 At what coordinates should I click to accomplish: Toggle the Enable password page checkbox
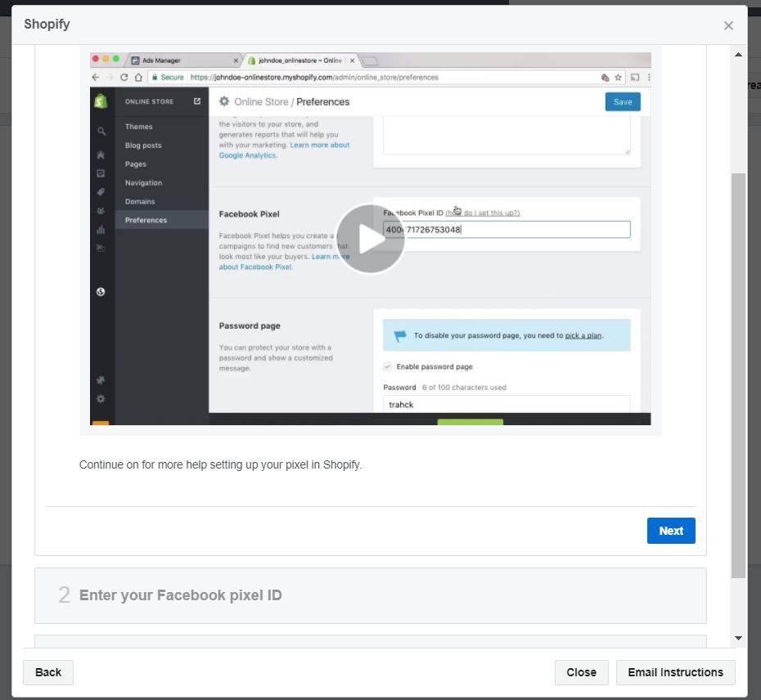(388, 367)
